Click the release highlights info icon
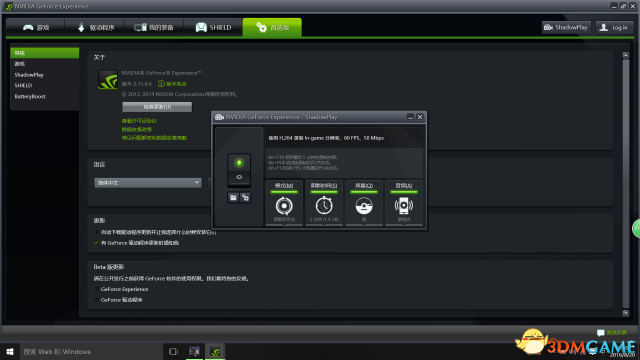640x360 pixels. 161,84
